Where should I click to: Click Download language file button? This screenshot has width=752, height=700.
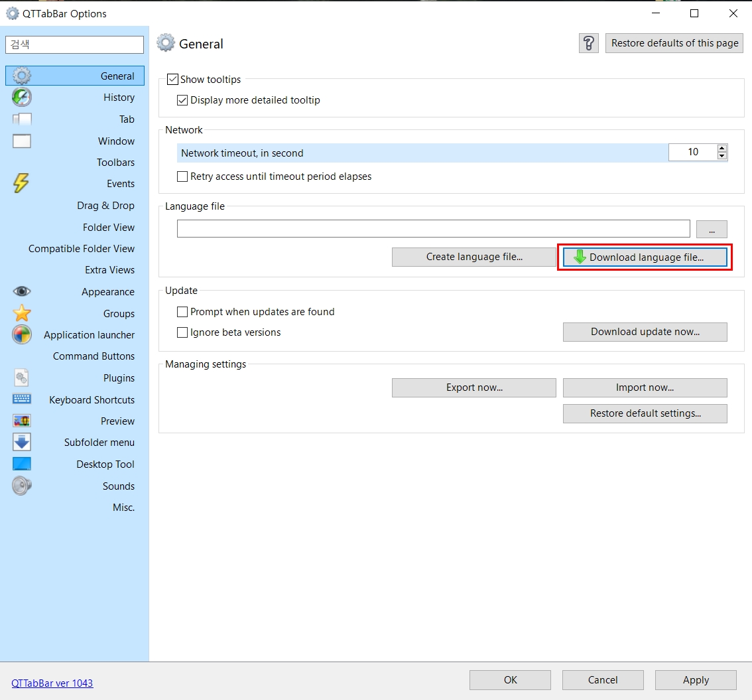coord(645,257)
